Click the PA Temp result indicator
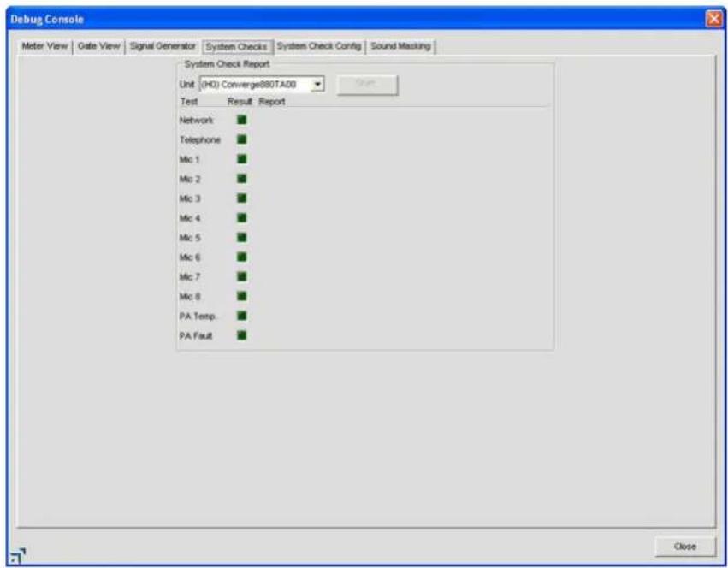Image resolution: width=728 pixels, height=568 pixels. (x=242, y=316)
